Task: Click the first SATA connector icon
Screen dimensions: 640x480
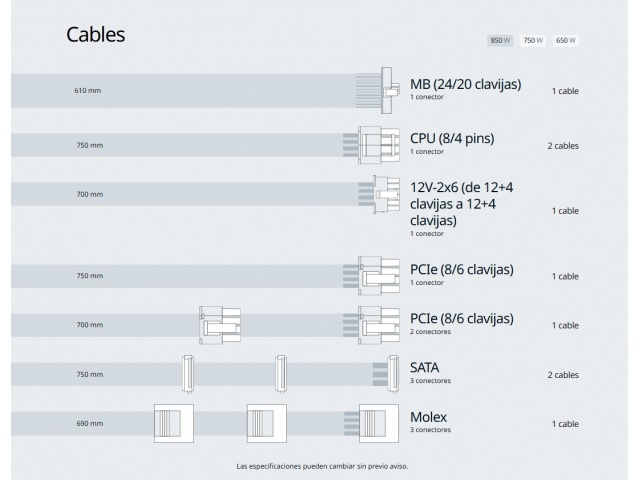Action: click(x=186, y=374)
